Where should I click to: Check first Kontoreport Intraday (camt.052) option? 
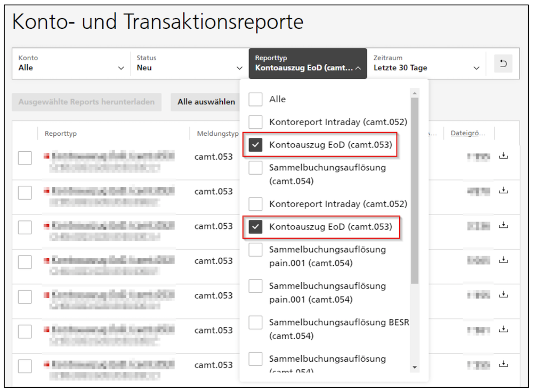pyautogui.click(x=255, y=122)
